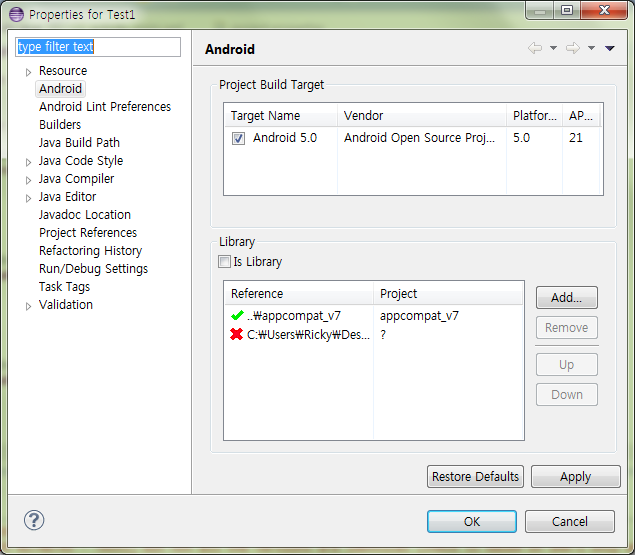Select the ..\appcompat_v7 reference row
This screenshot has width=635, height=555.
pyautogui.click(x=374, y=316)
